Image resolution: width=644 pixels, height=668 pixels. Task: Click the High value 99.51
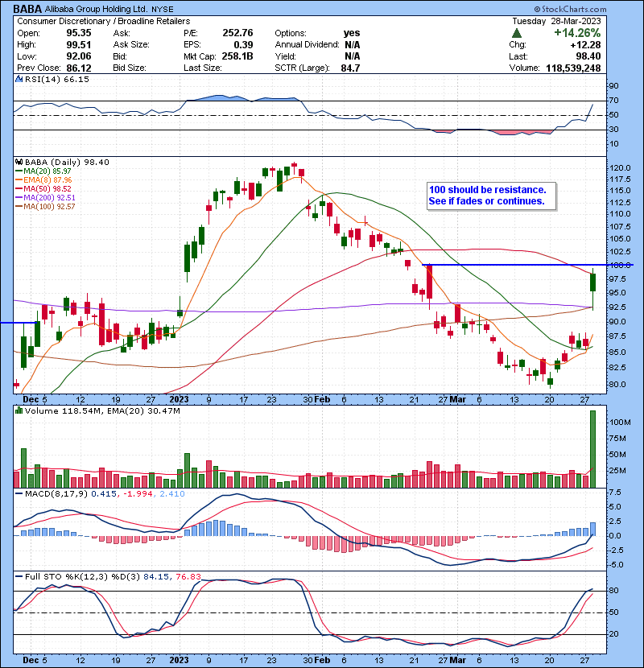pyautogui.click(x=78, y=45)
